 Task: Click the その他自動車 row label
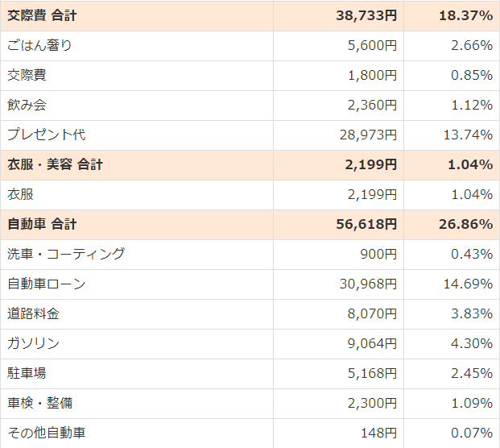click(47, 433)
